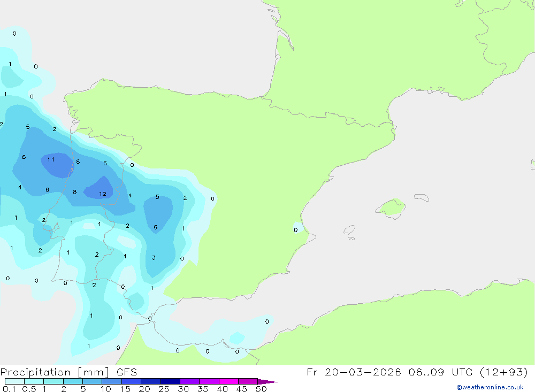Click the "Fr 20-03-2026" date text
The height and width of the screenshot is (392, 535).
(x=354, y=372)
